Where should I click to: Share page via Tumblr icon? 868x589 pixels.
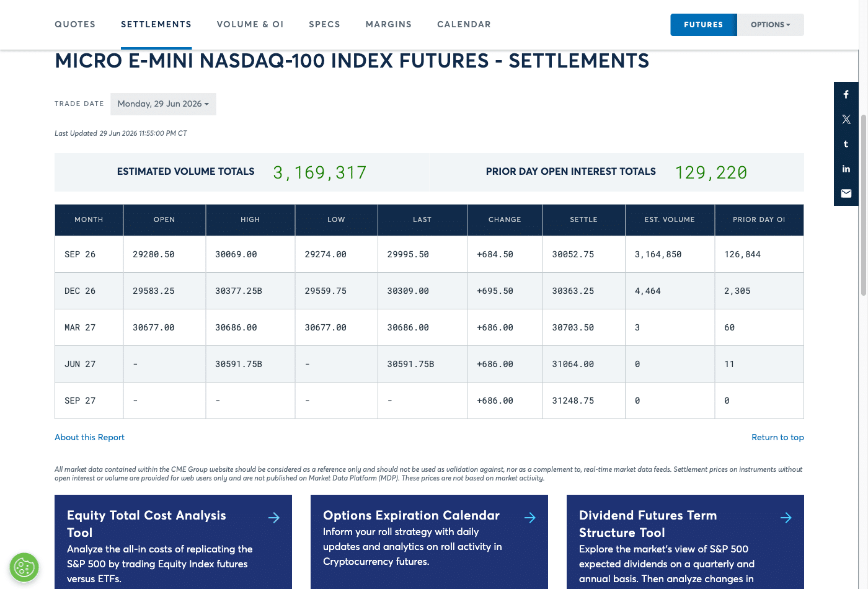pyautogui.click(x=846, y=144)
